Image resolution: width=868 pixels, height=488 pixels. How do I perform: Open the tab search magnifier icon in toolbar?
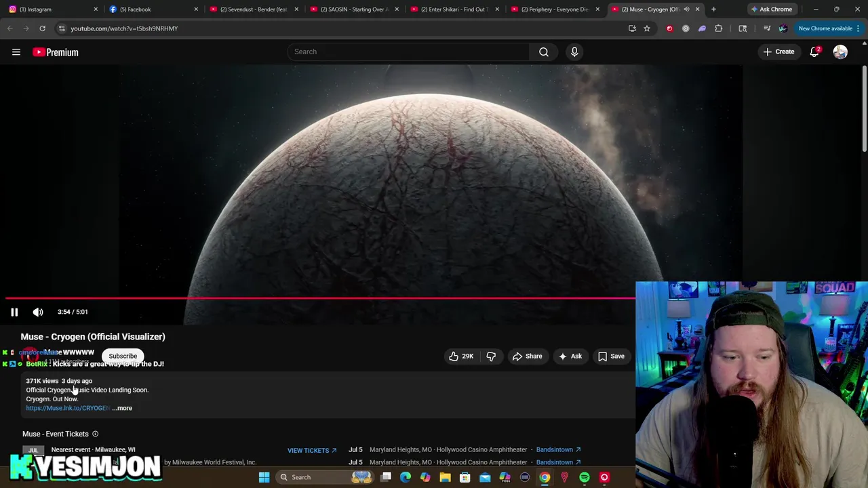pos(743,28)
